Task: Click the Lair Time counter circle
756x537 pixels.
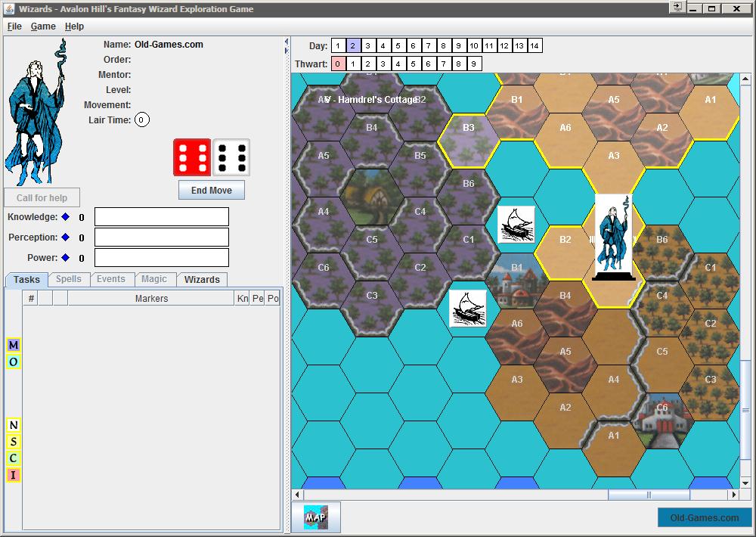Action: pyautogui.click(x=142, y=120)
